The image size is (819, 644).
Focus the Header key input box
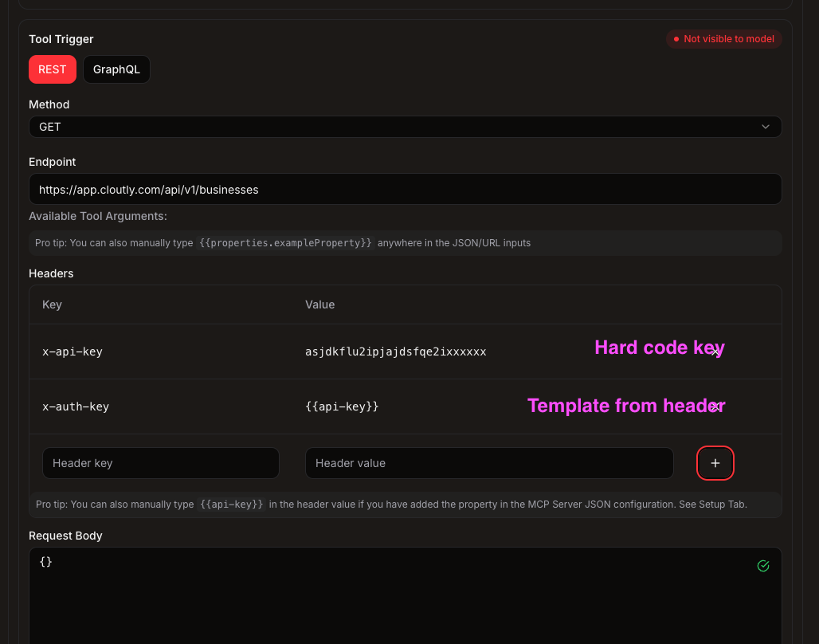tap(160, 462)
